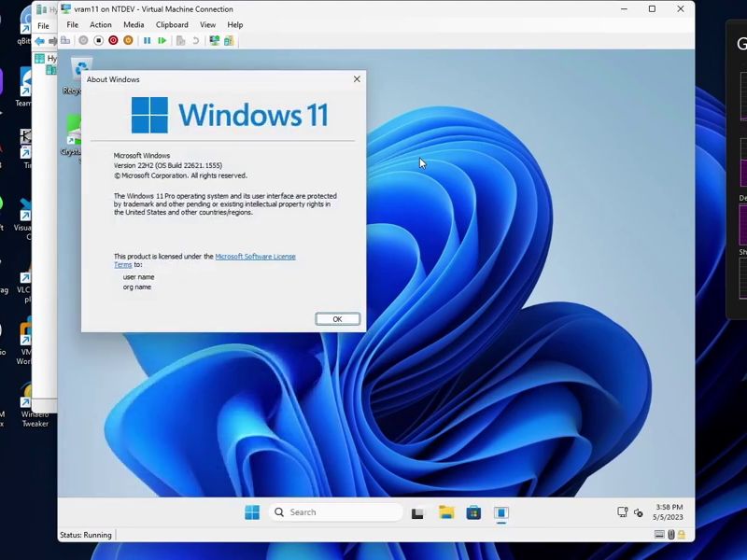This screenshot has width=747, height=560.
Task: Click the last icon in VM toolbar
Action: [229, 41]
